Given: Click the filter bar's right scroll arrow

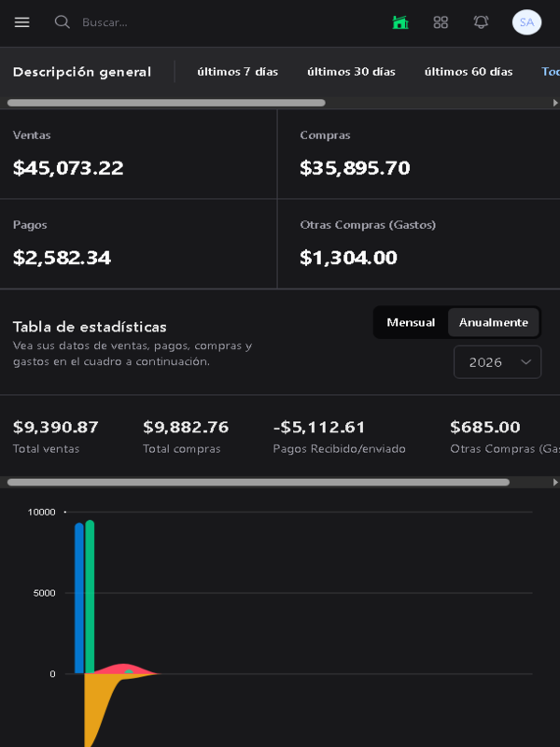Looking at the screenshot, I should point(555,103).
